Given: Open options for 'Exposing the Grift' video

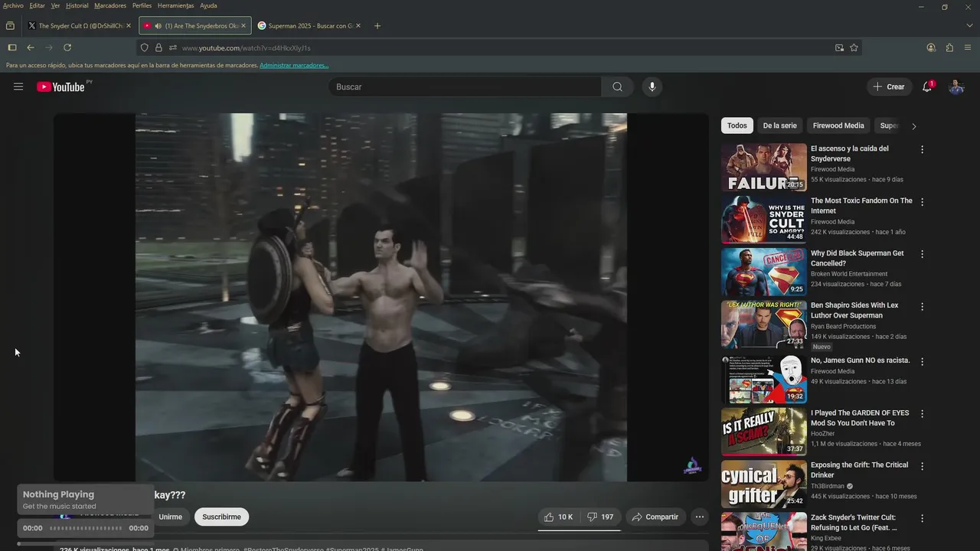Looking at the screenshot, I should tap(922, 466).
